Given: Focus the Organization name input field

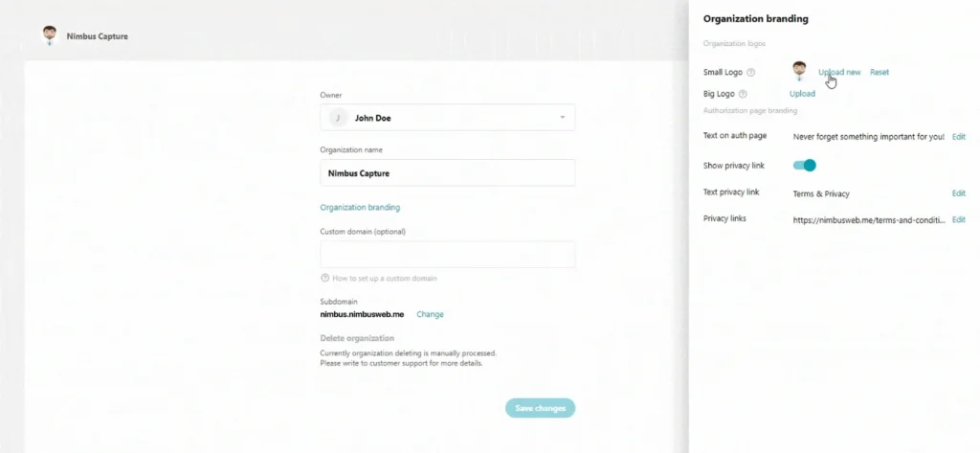Looking at the screenshot, I should [x=447, y=173].
